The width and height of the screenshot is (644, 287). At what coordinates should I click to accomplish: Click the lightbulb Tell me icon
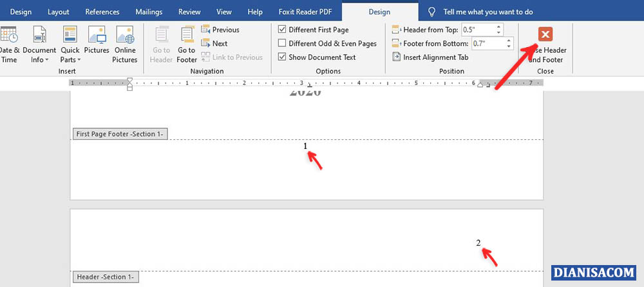432,12
